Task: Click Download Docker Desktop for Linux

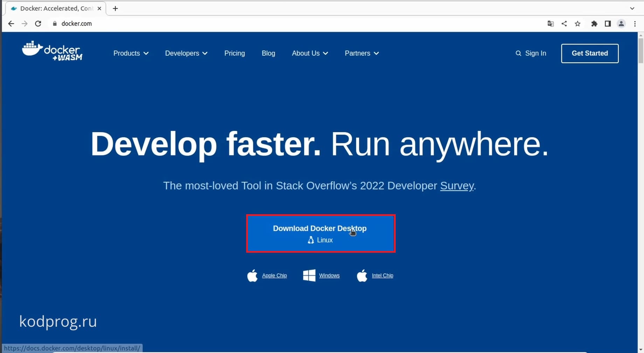Action: pos(321,233)
